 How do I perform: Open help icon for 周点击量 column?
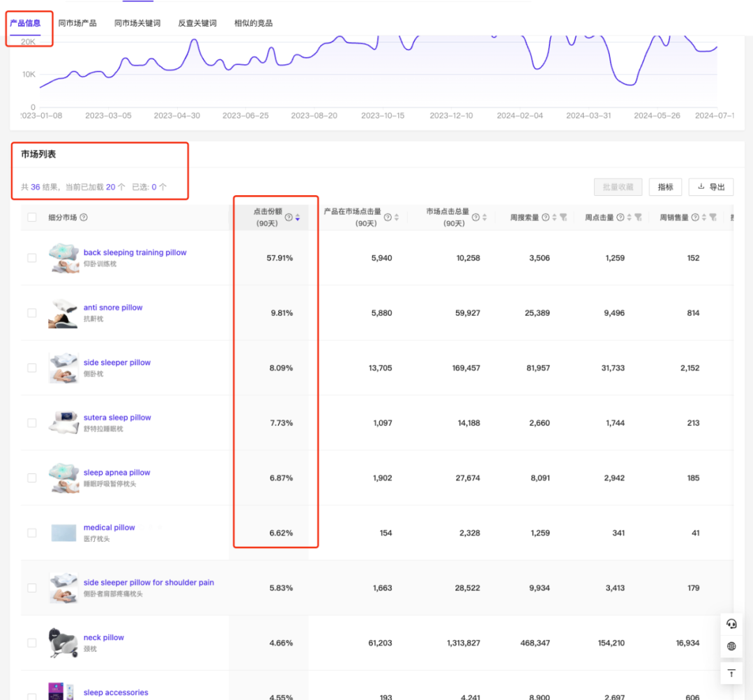pyautogui.click(x=621, y=218)
